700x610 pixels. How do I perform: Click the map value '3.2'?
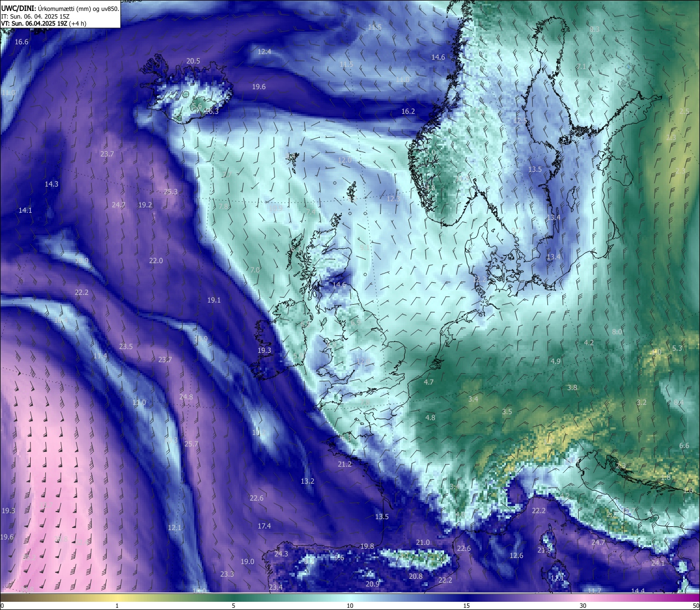pos(641,402)
